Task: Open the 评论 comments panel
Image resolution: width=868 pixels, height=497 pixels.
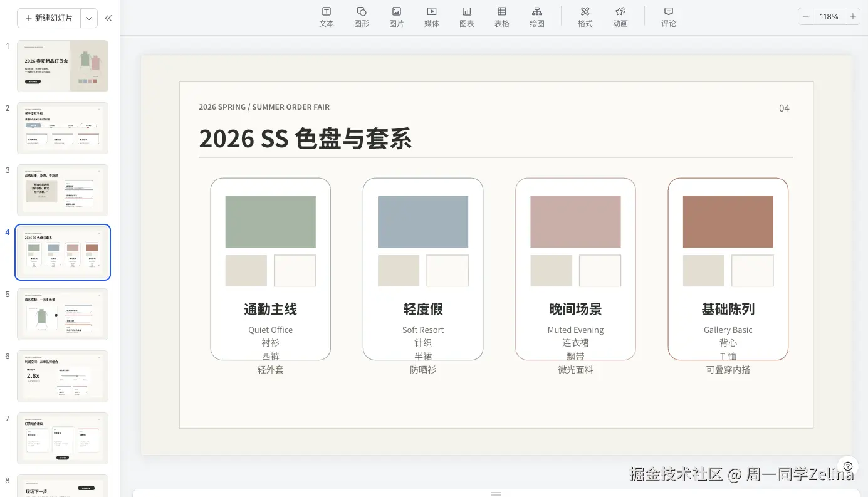Action: [669, 17]
